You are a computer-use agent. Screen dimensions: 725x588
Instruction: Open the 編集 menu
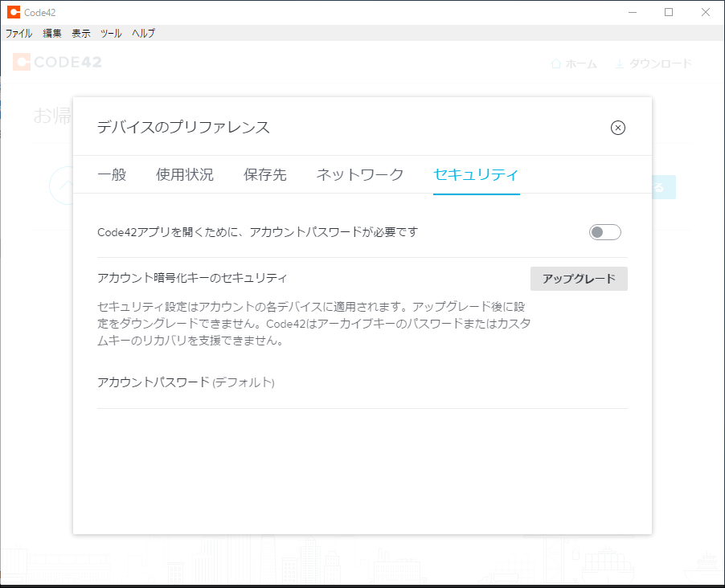(52, 33)
